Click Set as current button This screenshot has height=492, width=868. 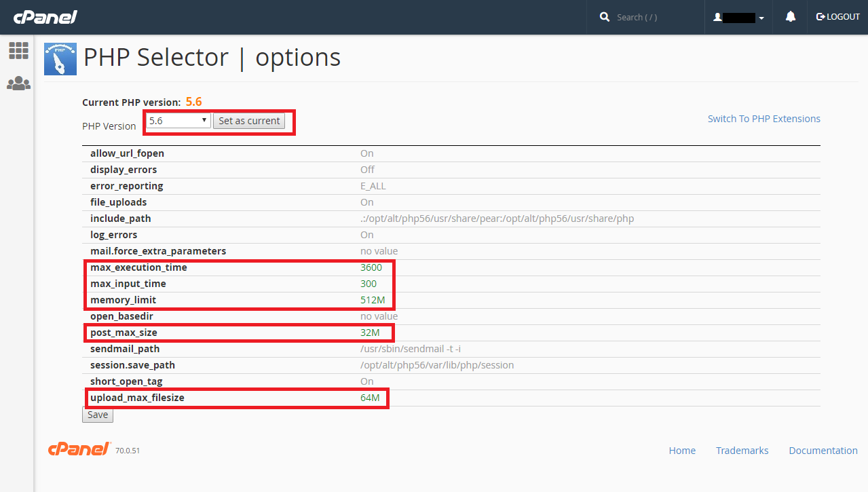pyautogui.click(x=249, y=121)
